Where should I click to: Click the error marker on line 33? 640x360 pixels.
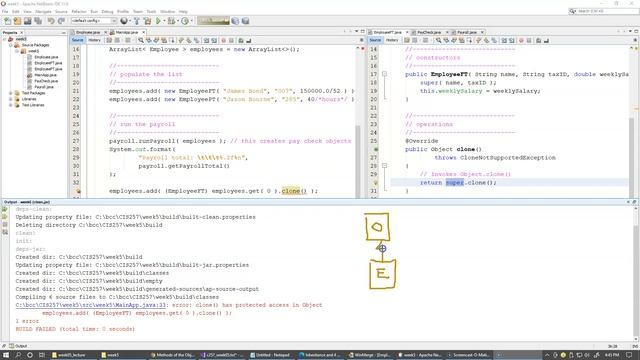78,191
